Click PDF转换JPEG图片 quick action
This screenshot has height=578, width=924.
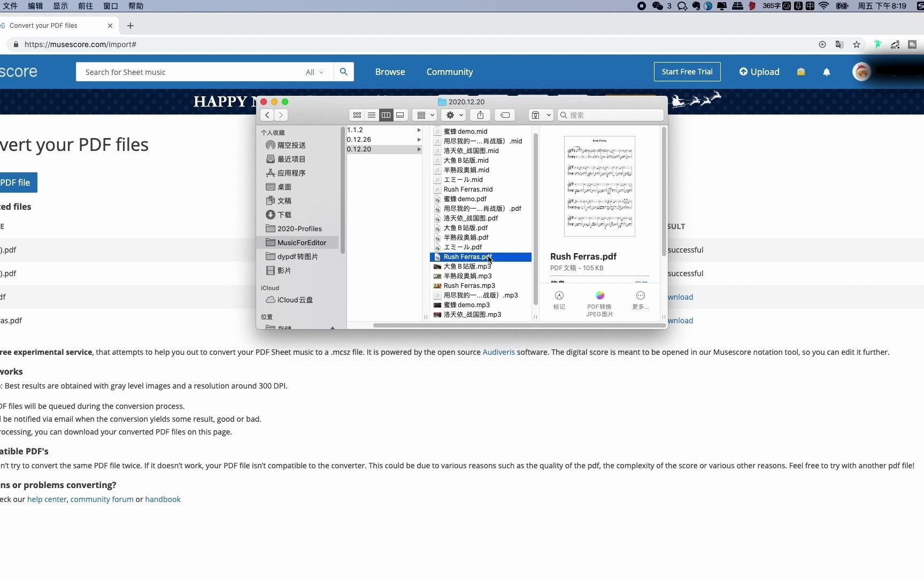coord(599,303)
